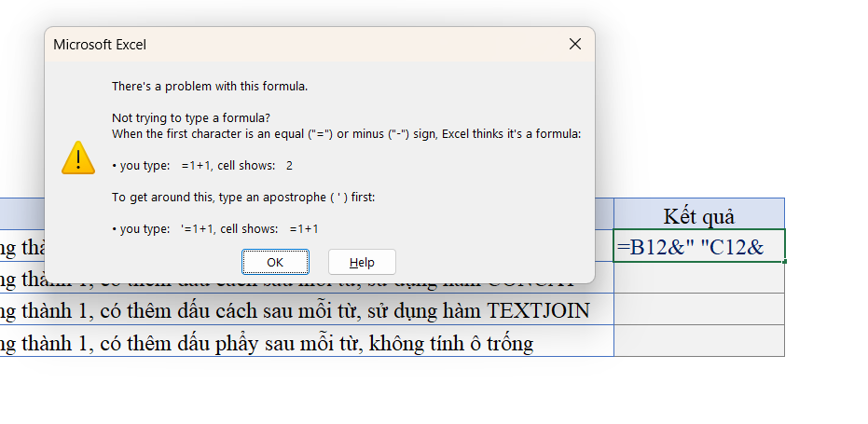Click OK in the formula error dialog
868x424 pixels.
point(275,262)
